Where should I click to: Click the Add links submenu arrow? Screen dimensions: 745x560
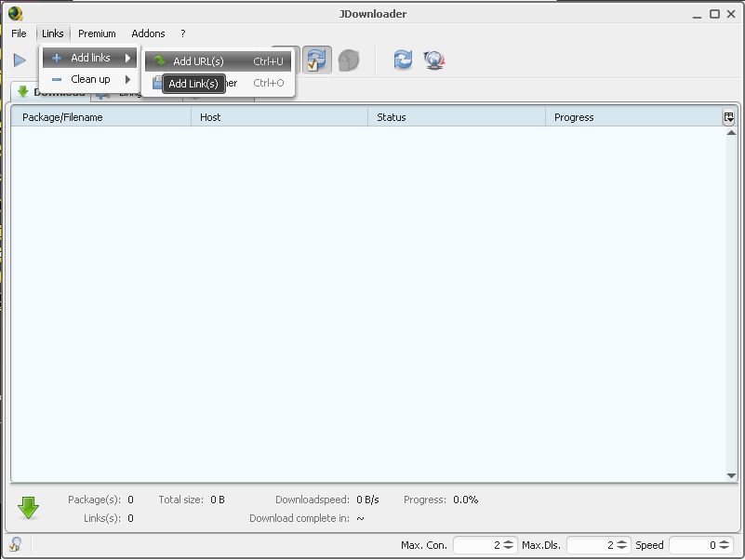coord(127,58)
